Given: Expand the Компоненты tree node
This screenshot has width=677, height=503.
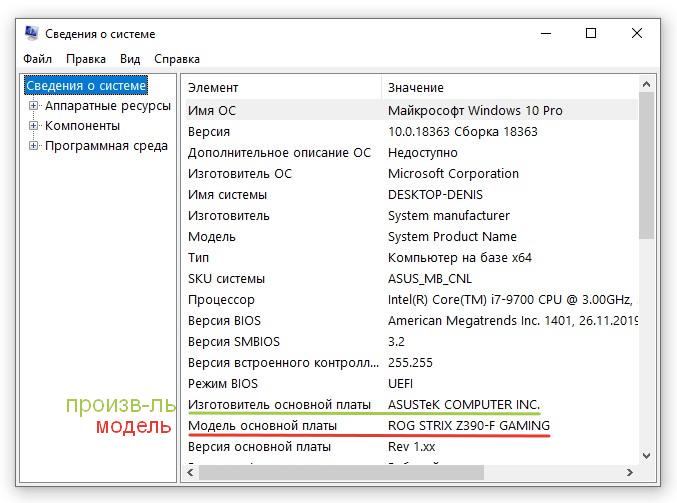Looking at the screenshot, I should pyautogui.click(x=33, y=126).
